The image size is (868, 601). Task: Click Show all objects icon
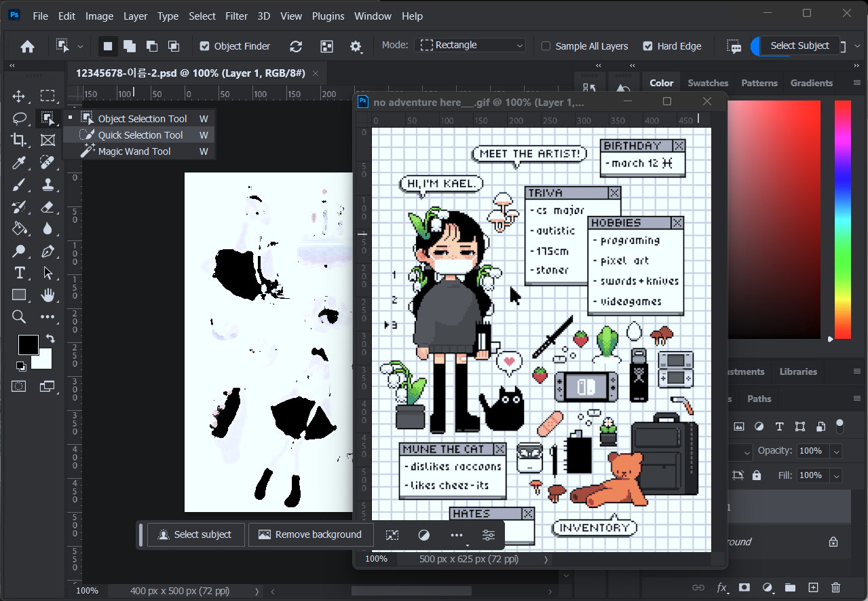coord(326,46)
